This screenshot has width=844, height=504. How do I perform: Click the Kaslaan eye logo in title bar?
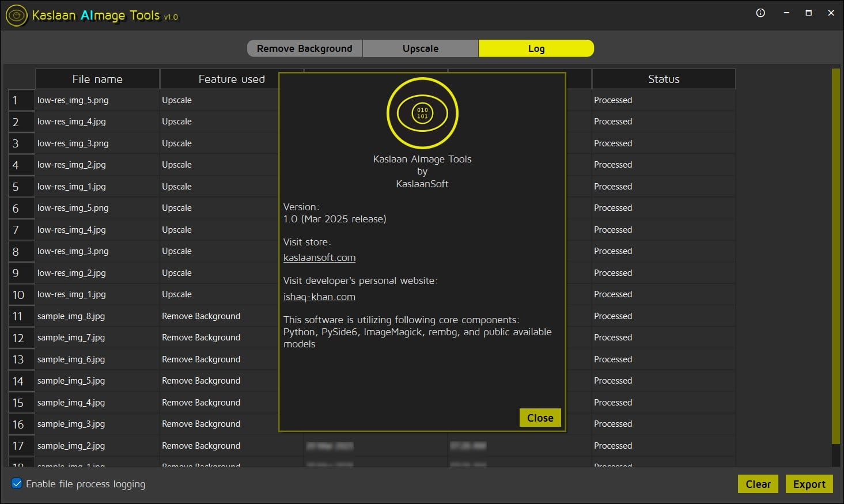tap(16, 16)
